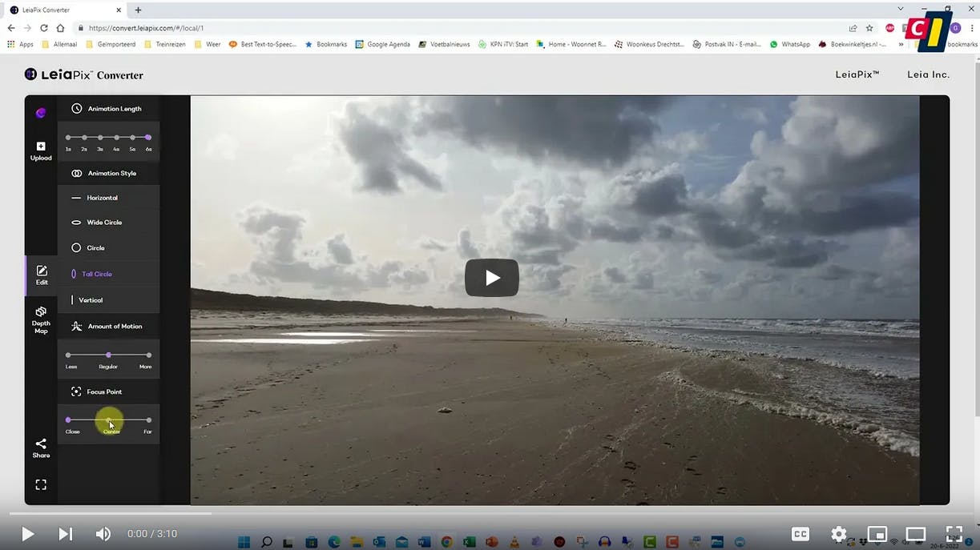
Task: Close the LeiaPix Converter tab
Action: point(119,10)
